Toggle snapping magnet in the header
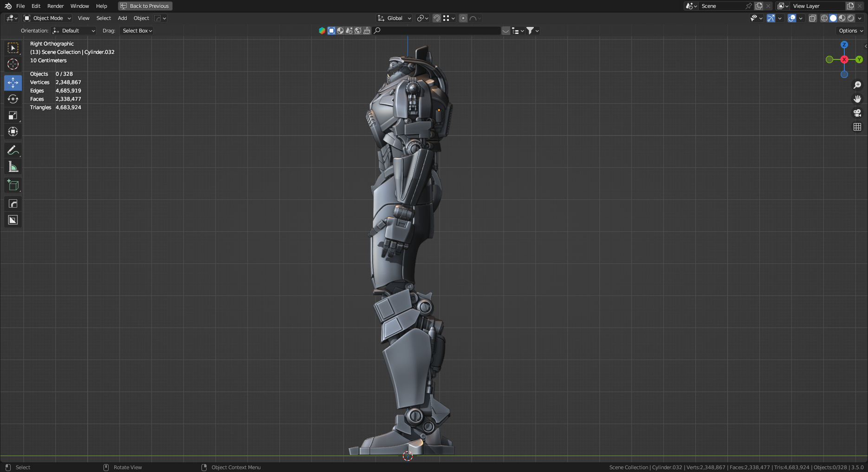The image size is (868, 472). [x=436, y=18]
